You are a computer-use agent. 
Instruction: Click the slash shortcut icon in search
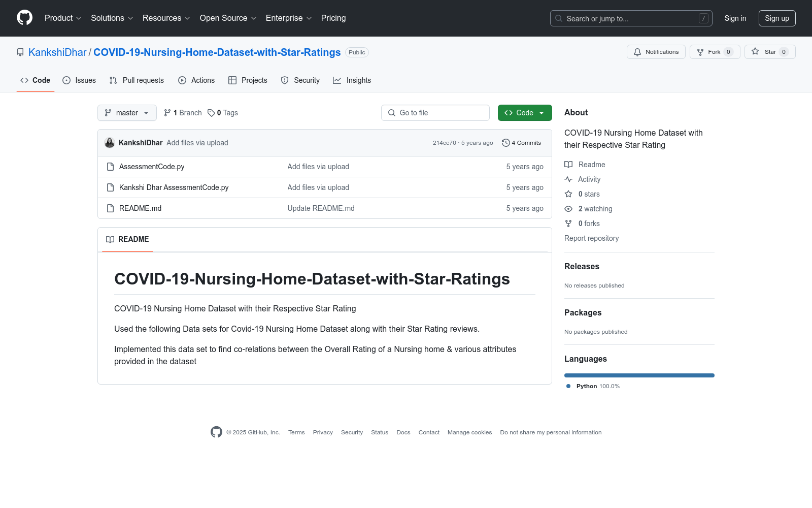[x=703, y=18]
